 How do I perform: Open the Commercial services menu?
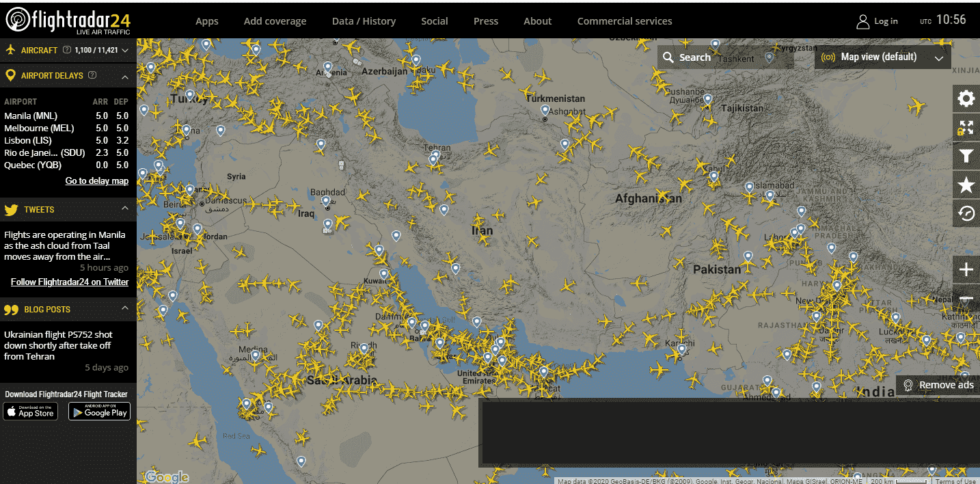coord(624,21)
